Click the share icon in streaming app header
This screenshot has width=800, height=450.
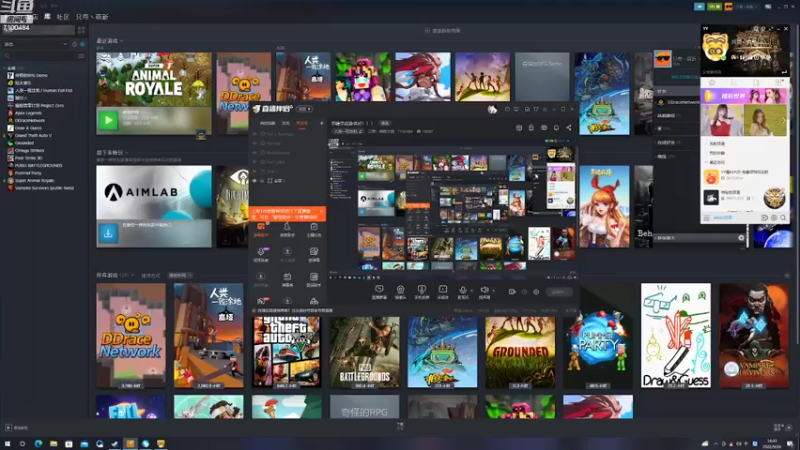(568, 128)
